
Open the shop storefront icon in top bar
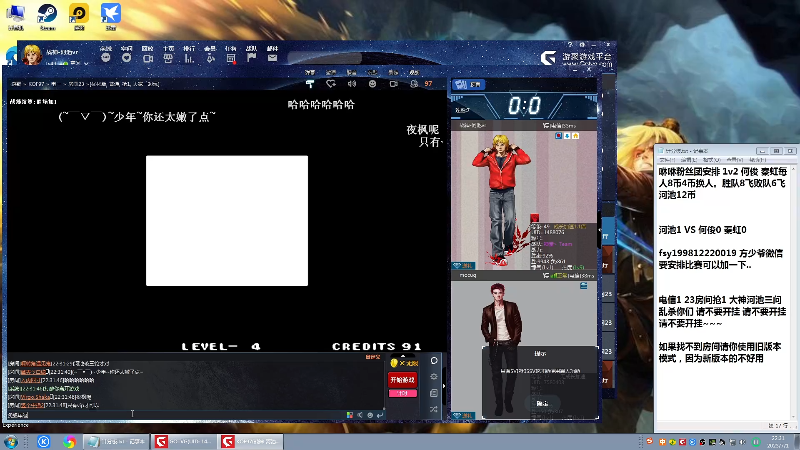(168, 58)
